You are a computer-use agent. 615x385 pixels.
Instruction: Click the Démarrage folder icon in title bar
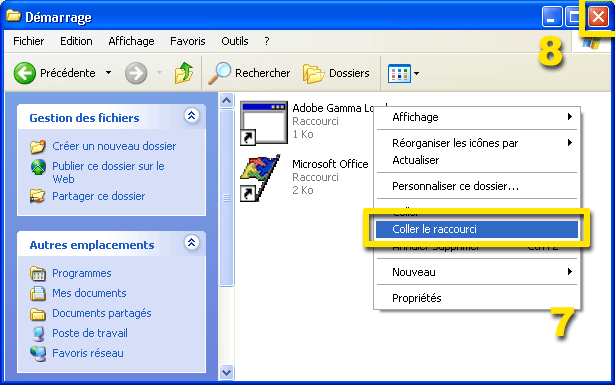14,16
